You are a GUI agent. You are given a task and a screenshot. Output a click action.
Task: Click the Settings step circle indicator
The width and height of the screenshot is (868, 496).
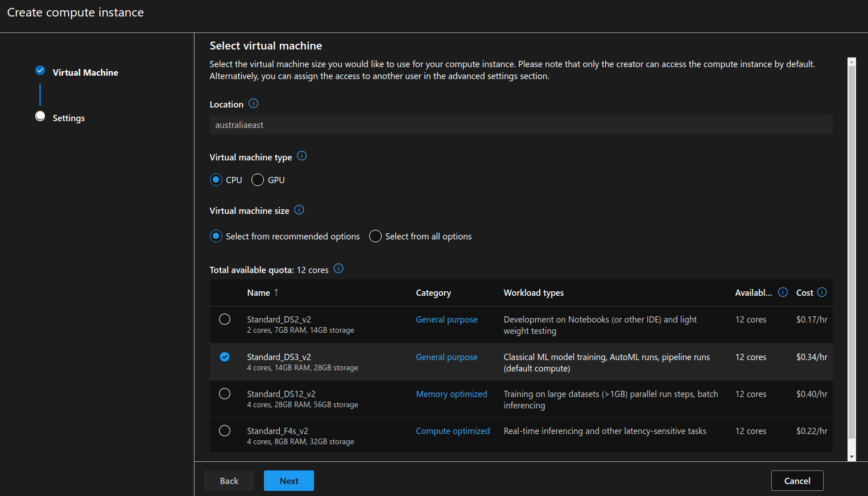point(40,115)
